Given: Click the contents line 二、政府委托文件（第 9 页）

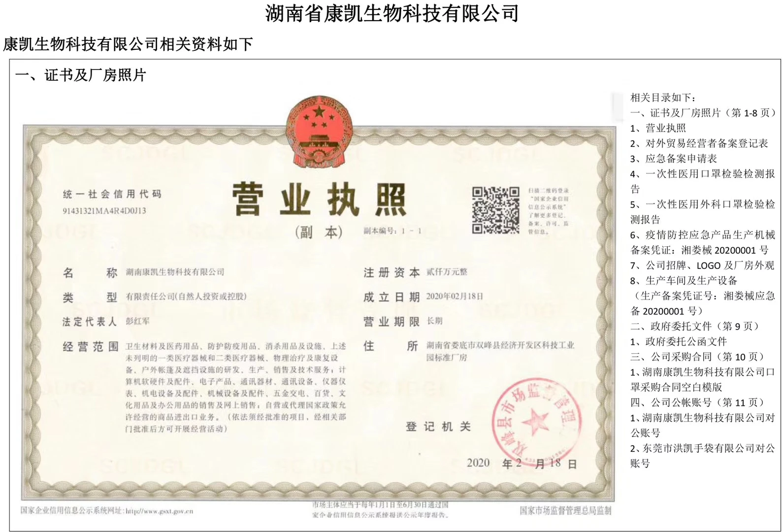Looking at the screenshot, I should [x=696, y=326].
